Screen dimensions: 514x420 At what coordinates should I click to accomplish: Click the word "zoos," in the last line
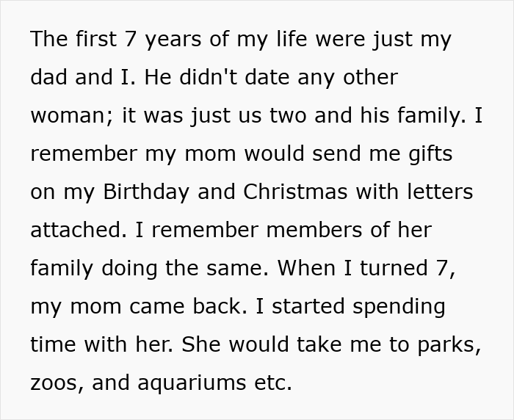coord(57,383)
